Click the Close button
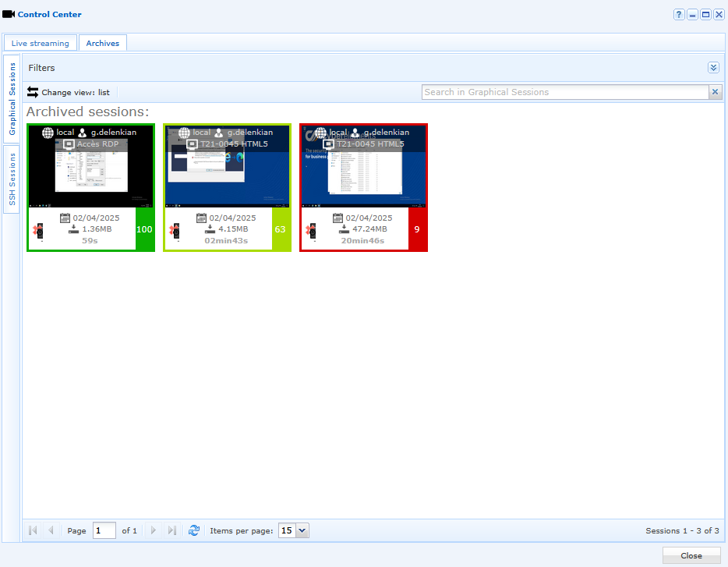This screenshot has height=567, width=728. pos(691,556)
